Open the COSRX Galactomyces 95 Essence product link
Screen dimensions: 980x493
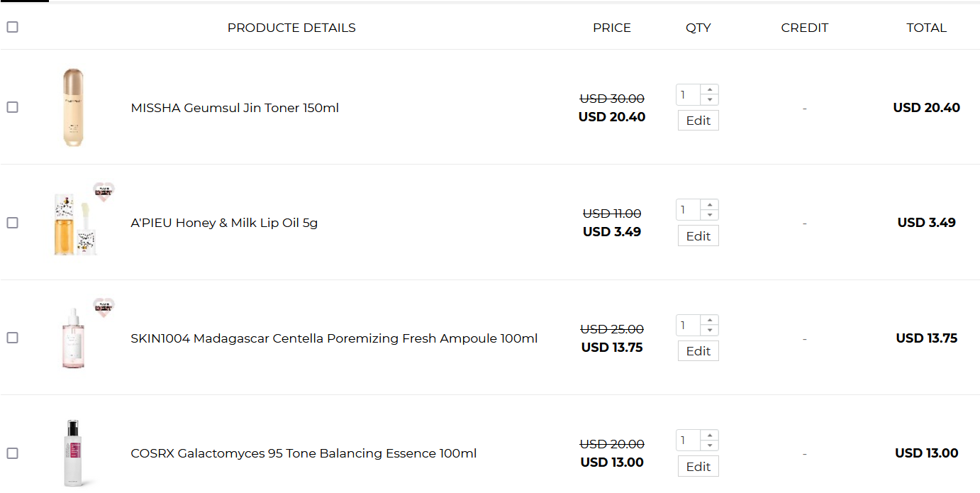[x=304, y=453]
